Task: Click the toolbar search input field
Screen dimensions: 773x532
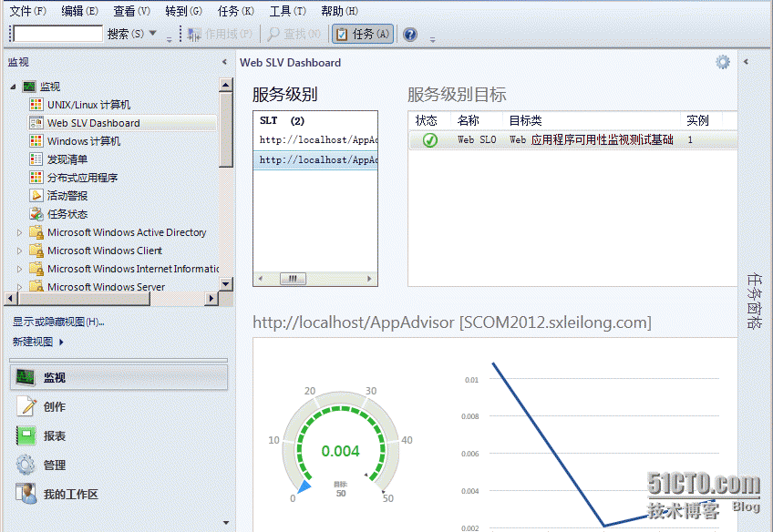Action: coord(58,34)
